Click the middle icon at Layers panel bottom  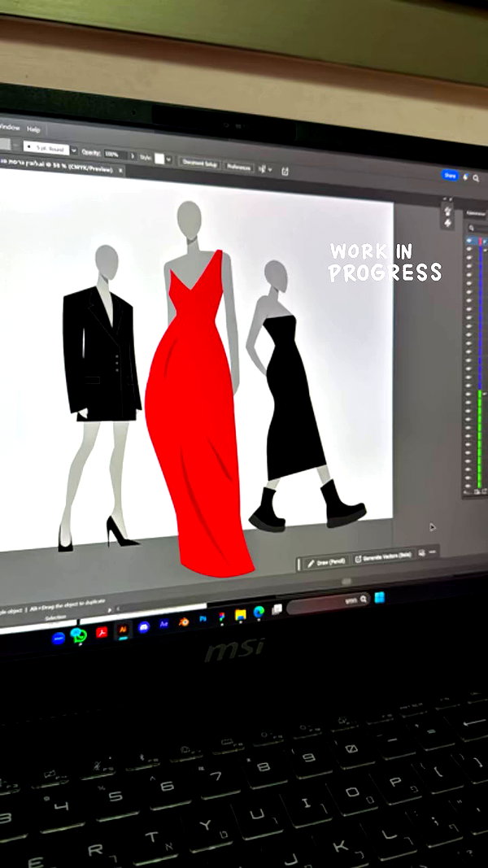tap(476, 491)
